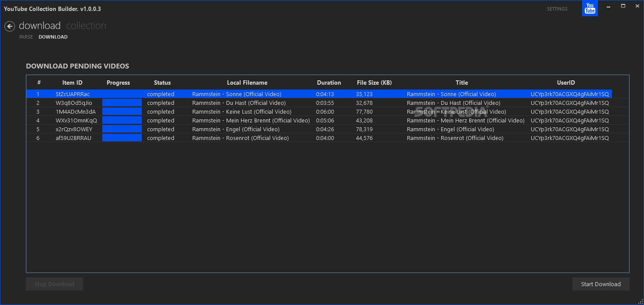
Task: Click file size 43,208
Action: click(x=364, y=121)
